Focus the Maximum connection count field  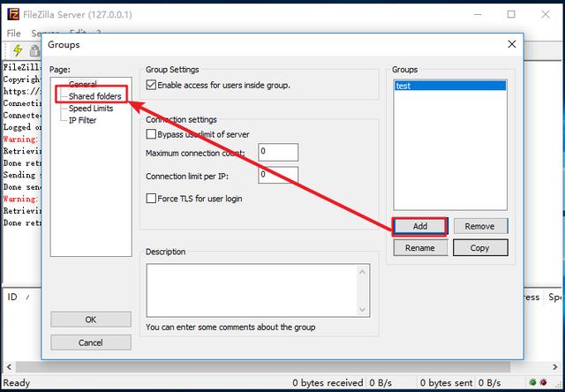click(278, 152)
